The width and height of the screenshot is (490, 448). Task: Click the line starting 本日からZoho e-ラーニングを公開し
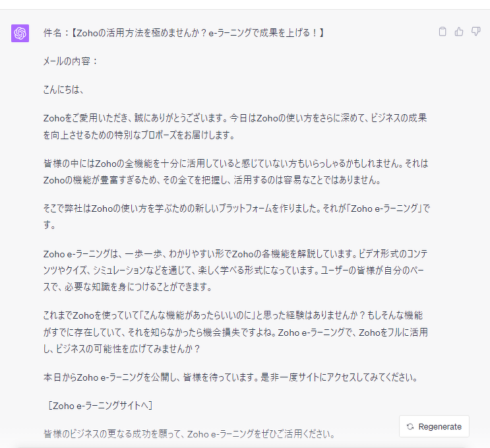[x=231, y=377]
